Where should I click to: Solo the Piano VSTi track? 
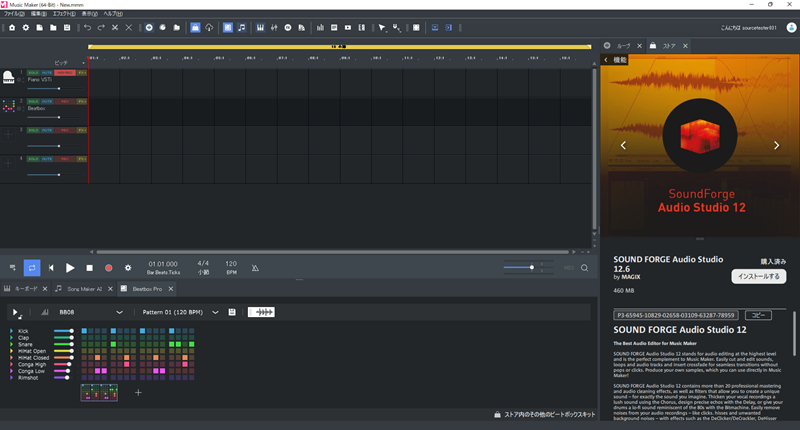pyautogui.click(x=33, y=73)
